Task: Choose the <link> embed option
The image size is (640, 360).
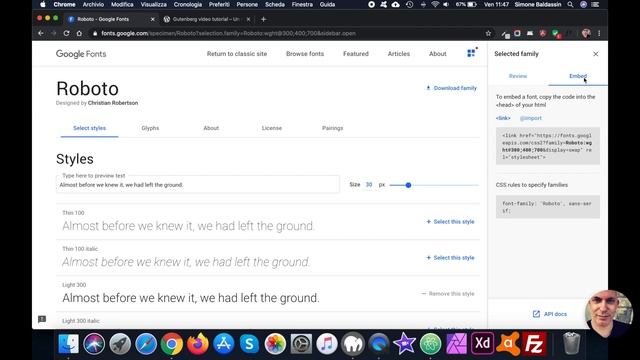Action: [503, 118]
